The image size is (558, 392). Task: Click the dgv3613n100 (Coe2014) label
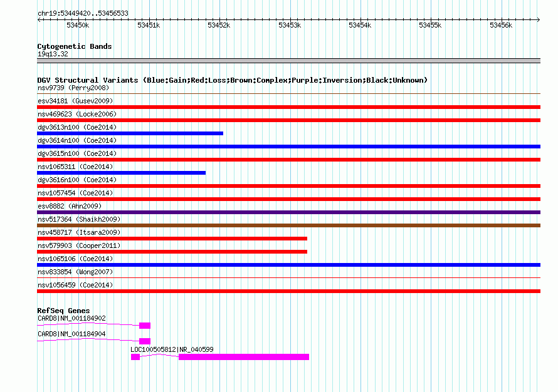[77, 127]
